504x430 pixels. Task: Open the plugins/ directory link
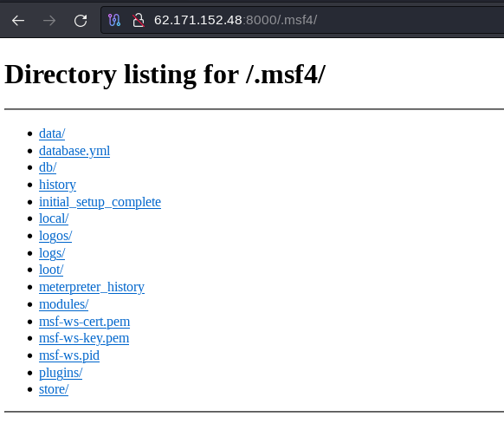click(61, 373)
